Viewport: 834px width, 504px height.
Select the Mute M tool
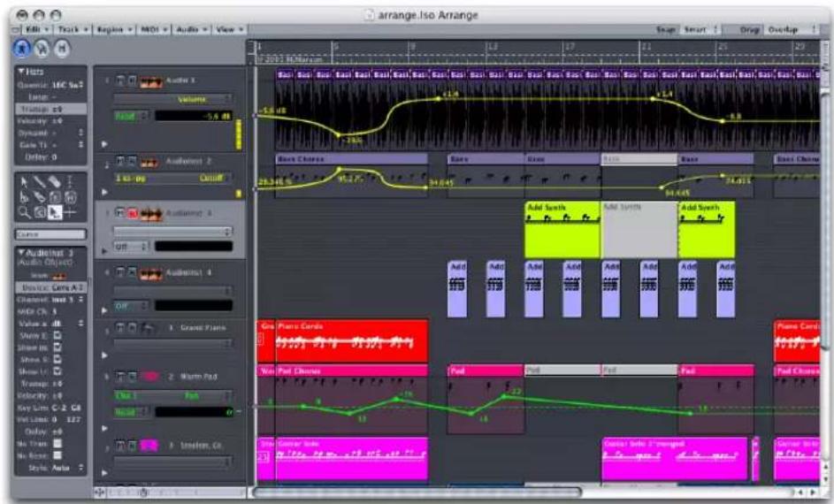(x=70, y=197)
